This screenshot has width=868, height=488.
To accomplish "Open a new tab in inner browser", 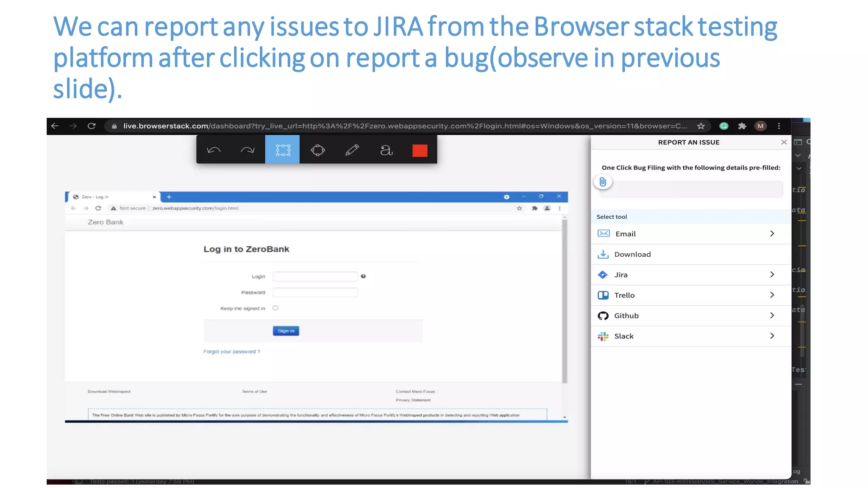I will (x=169, y=197).
